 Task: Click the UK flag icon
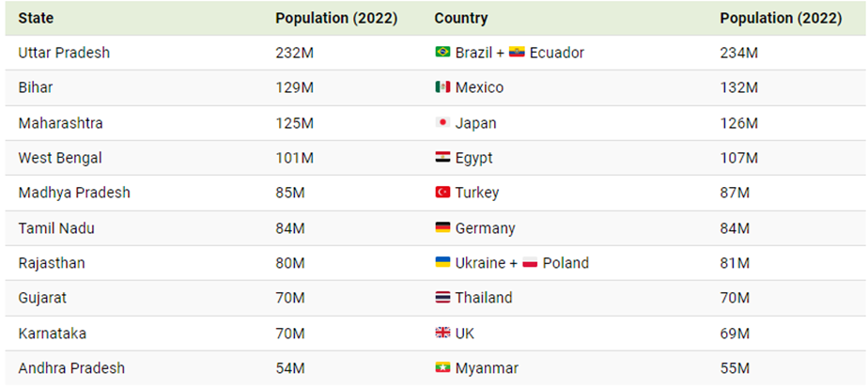click(442, 333)
